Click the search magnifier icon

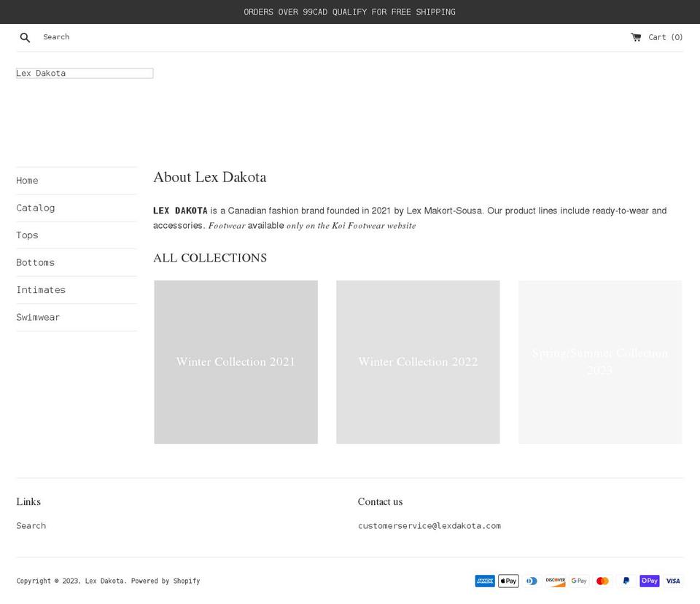(25, 36)
